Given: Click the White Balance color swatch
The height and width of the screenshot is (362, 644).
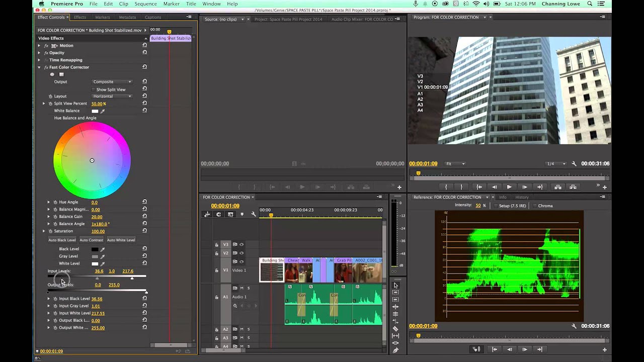Looking at the screenshot, I should (95, 111).
